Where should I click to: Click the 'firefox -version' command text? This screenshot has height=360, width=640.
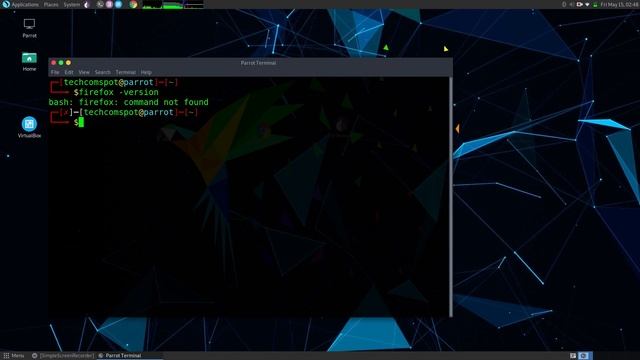tap(119, 92)
